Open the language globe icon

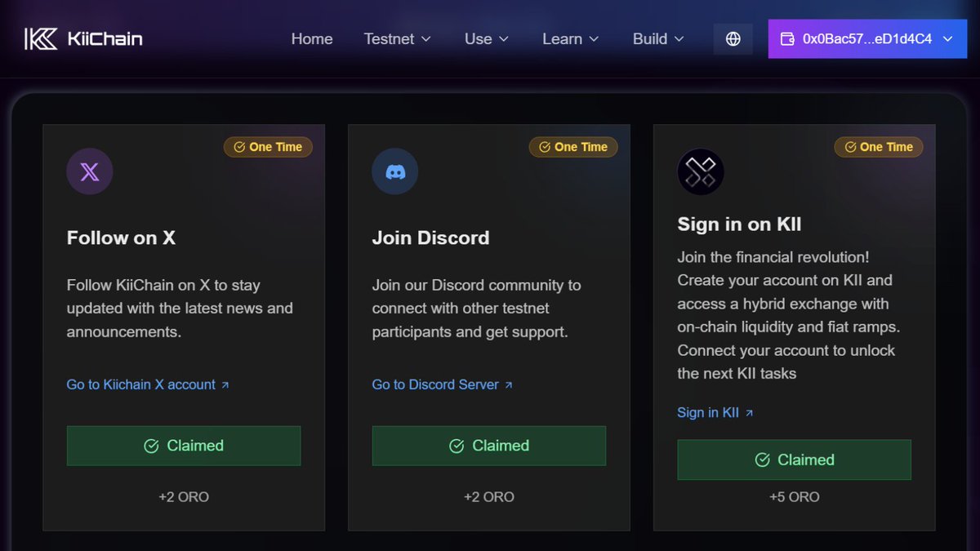[x=733, y=38]
